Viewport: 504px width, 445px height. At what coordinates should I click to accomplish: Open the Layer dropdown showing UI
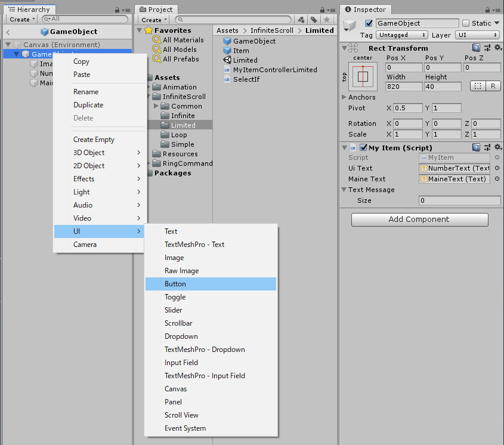tap(477, 35)
